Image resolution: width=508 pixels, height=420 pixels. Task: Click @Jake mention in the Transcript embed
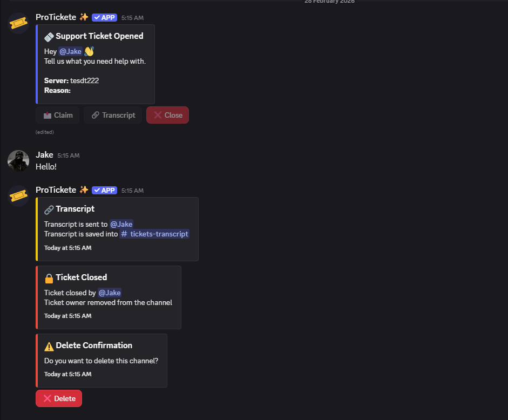(x=121, y=224)
